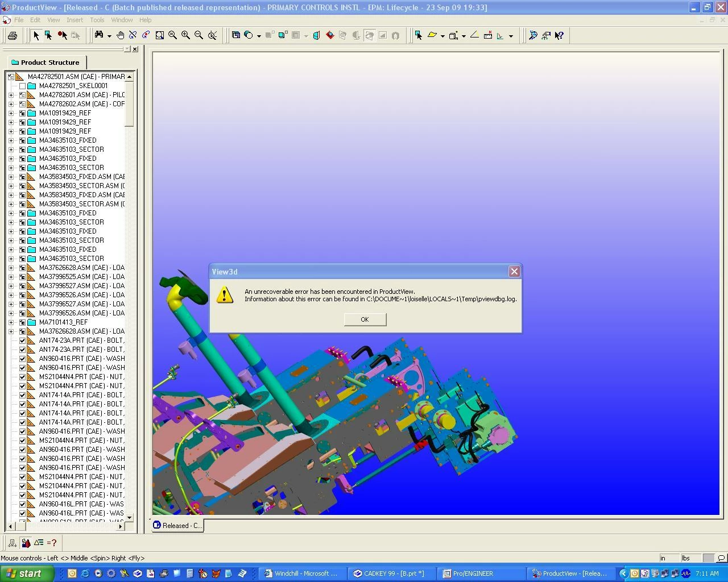The image size is (728, 582).
Task: Expand the MA7101413_REF node
Action: tap(11, 322)
